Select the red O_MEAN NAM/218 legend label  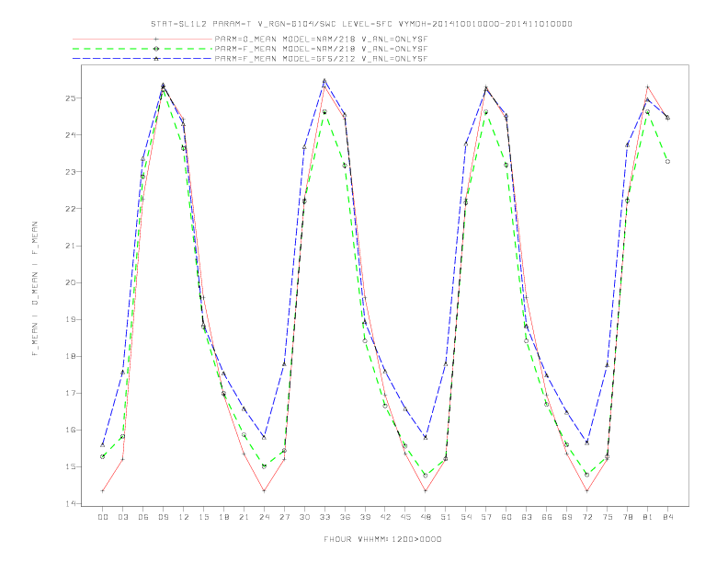[321, 39]
